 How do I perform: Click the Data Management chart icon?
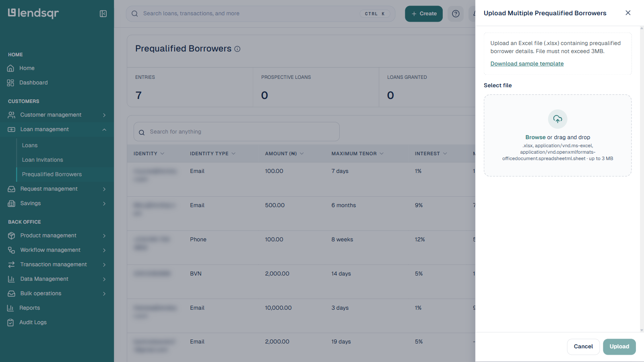click(11, 279)
